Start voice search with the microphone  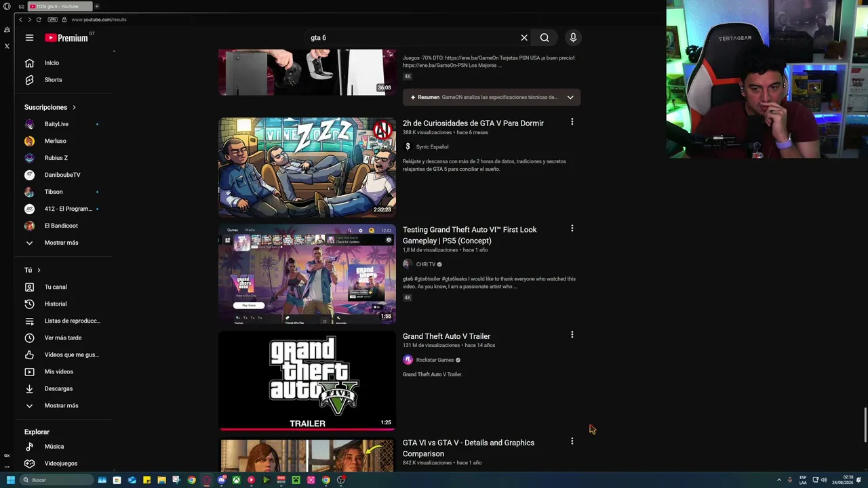(573, 38)
